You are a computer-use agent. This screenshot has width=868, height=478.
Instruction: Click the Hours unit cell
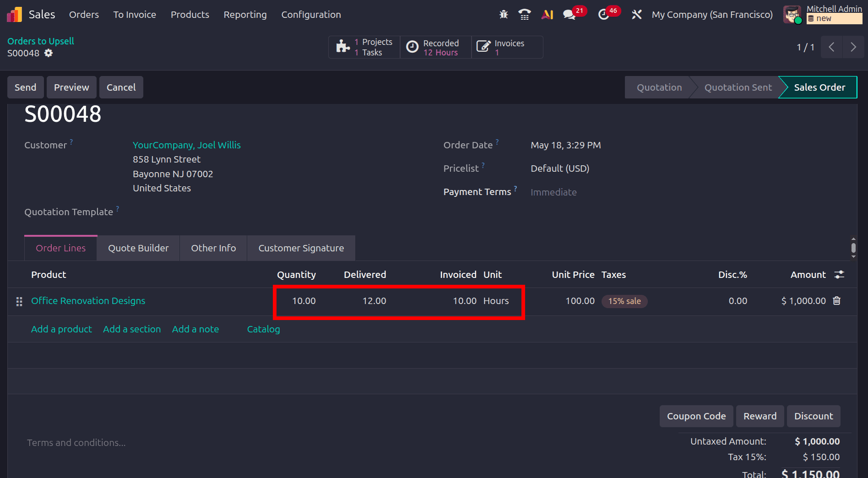coord(496,301)
